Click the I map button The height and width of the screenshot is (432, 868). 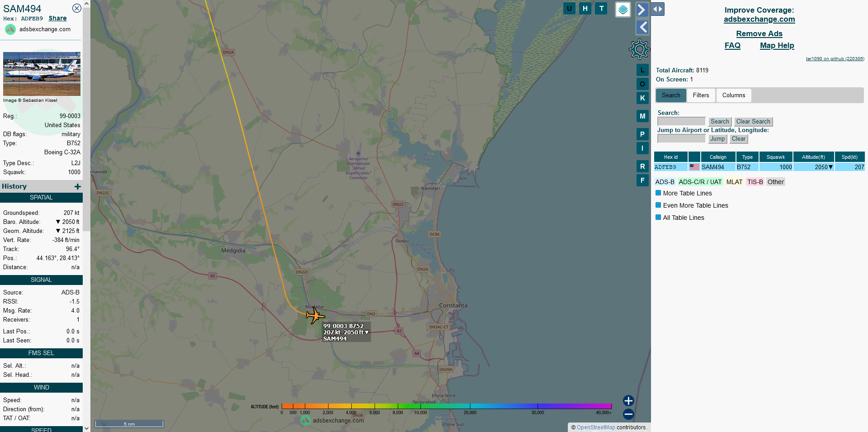(642, 148)
